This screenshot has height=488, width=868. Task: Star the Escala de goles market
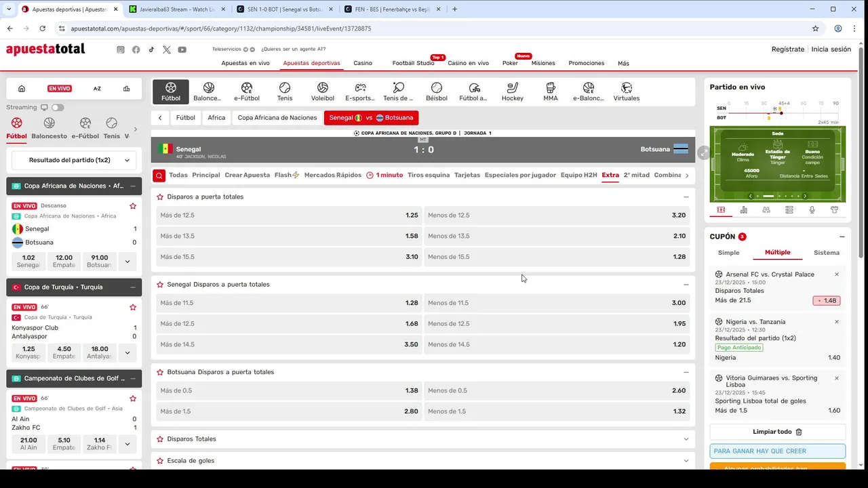point(160,461)
